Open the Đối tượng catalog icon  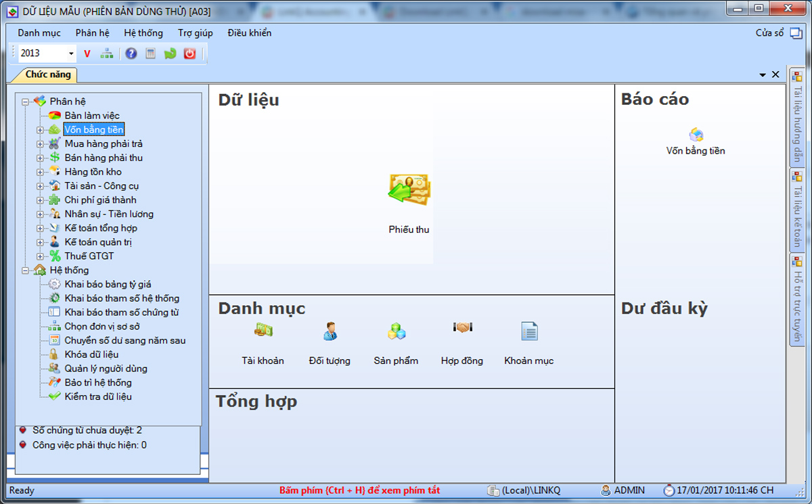click(x=330, y=330)
